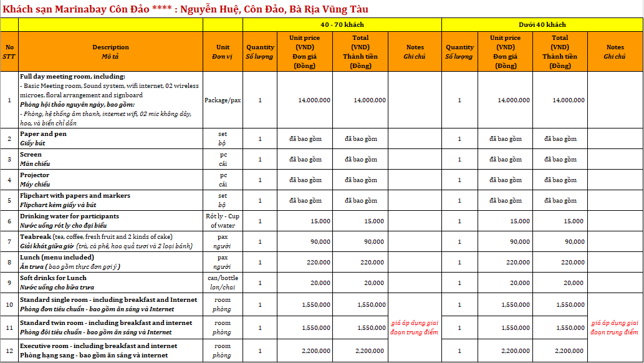Select the Executive room quantity under Dưới 40 khách
The height and width of the screenshot is (363, 644).
459,351
